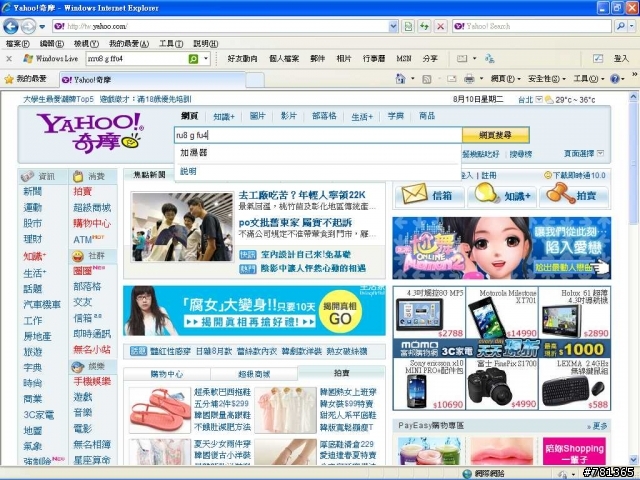
Task: Click 好友動向 on Windows Live toolbar
Action: point(242,59)
